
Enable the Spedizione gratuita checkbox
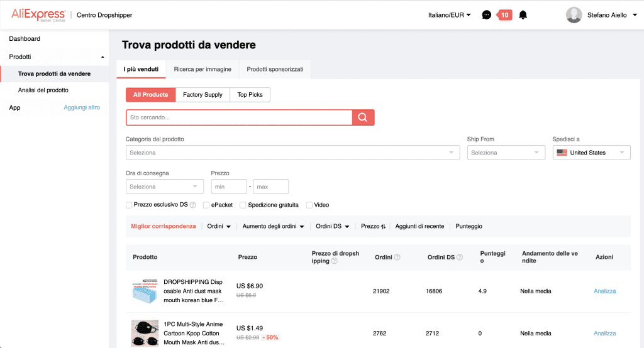(243, 205)
